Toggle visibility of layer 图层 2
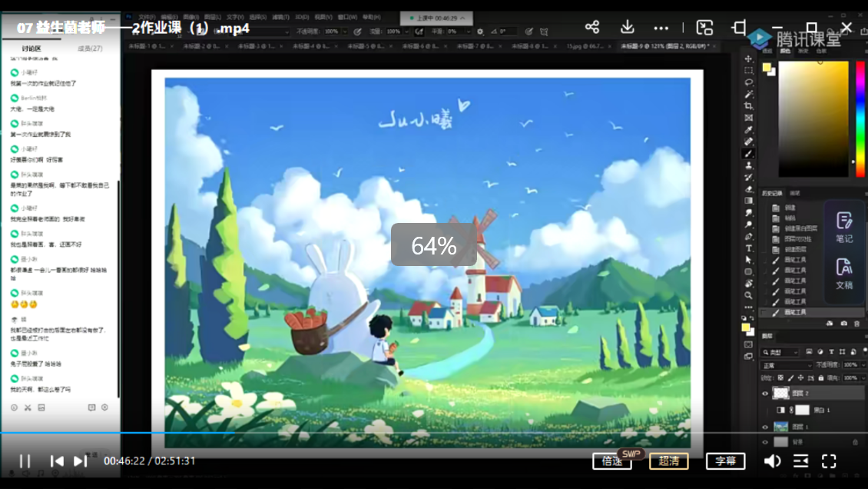868x489 pixels. point(765,394)
